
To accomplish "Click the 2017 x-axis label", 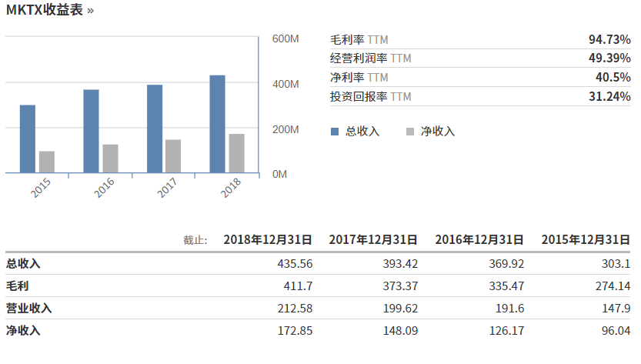I will pos(167,188).
